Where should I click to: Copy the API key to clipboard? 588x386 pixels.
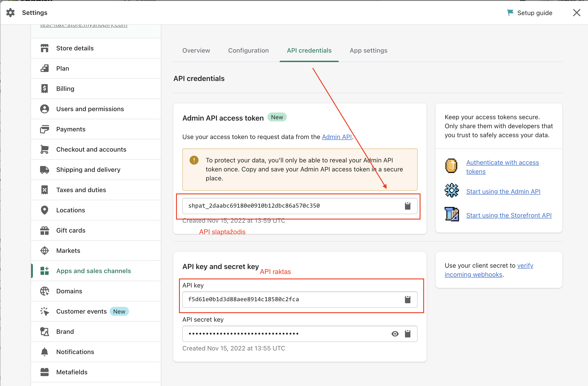pos(407,299)
